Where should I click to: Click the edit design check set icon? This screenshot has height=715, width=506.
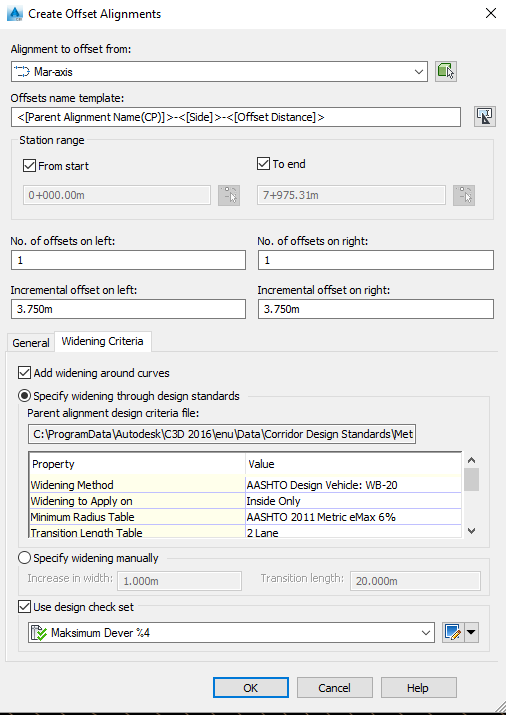click(x=453, y=632)
